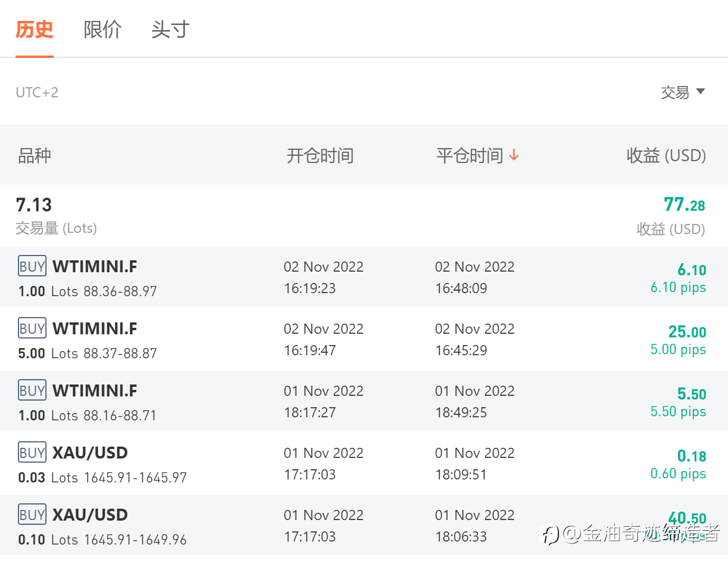Click BUY badge on 5.00 lot WTIMINI.F trade

click(x=32, y=328)
